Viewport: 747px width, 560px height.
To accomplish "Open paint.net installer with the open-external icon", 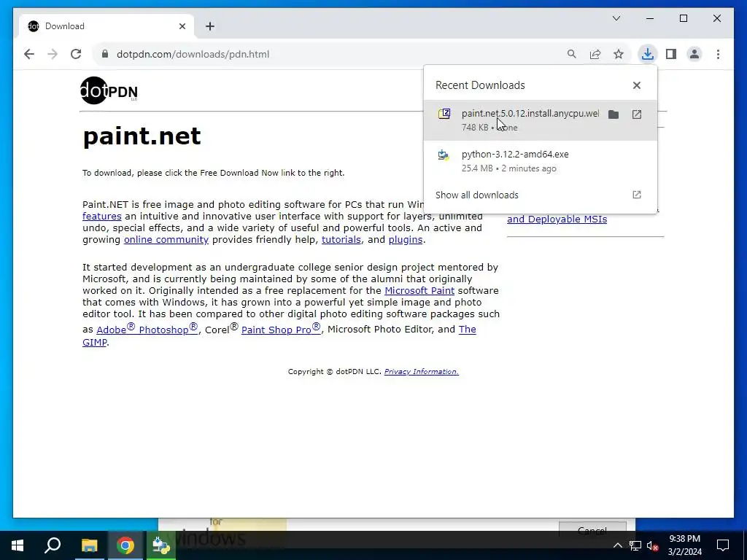I will tap(636, 114).
